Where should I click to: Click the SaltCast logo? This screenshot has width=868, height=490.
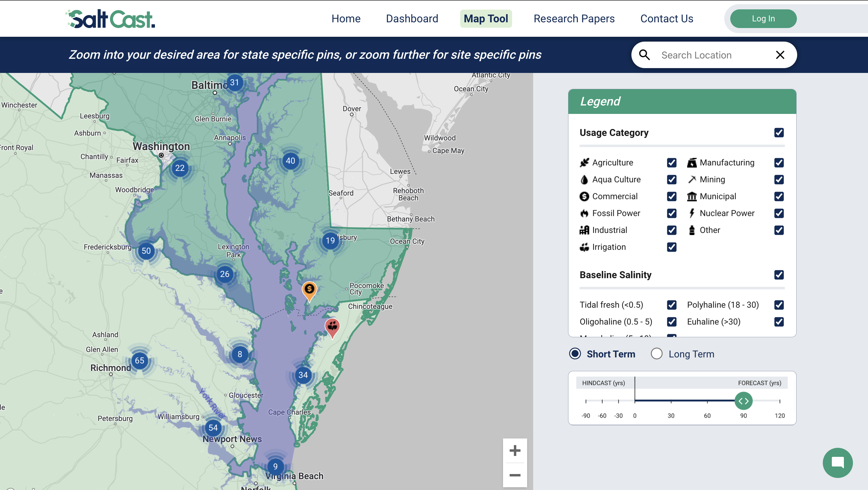tap(111, 19)
